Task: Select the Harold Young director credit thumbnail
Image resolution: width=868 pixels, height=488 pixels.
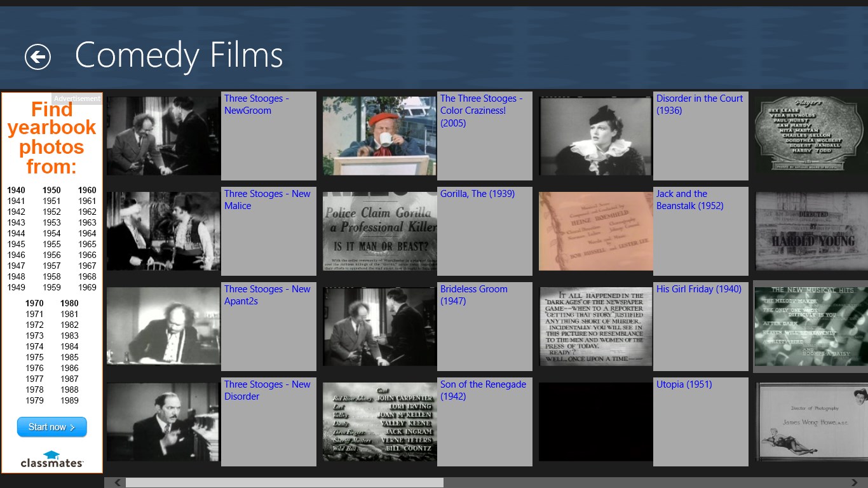Action: (811, 231)
